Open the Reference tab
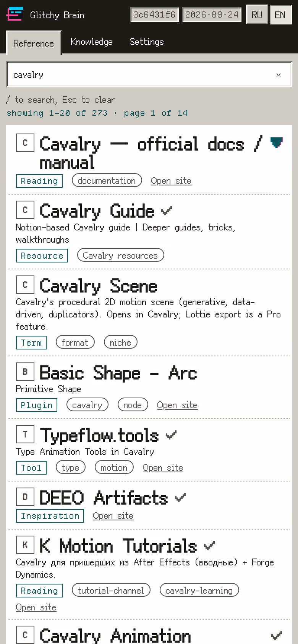Screen dimensions: 298x644 [34, 43]
